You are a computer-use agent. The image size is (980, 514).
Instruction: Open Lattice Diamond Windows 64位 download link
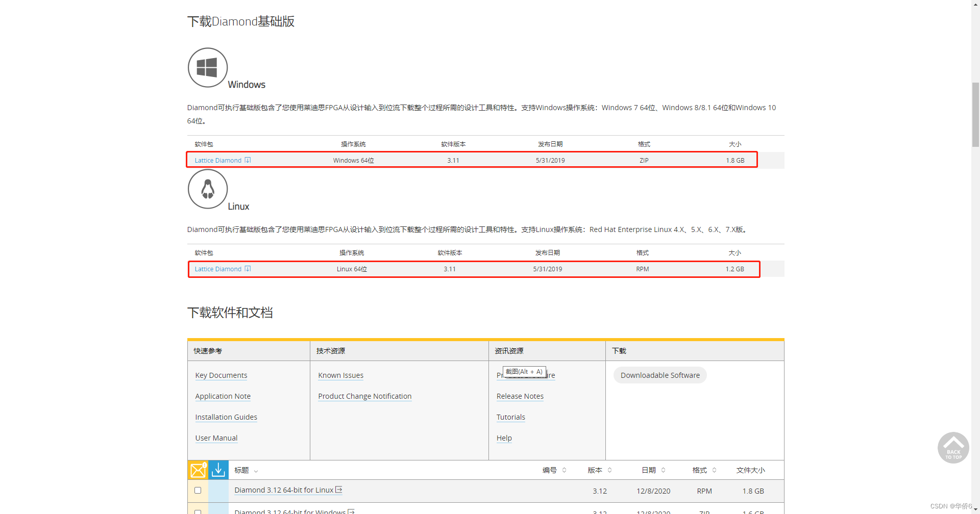pyautogui.click(x=218, y=160)
